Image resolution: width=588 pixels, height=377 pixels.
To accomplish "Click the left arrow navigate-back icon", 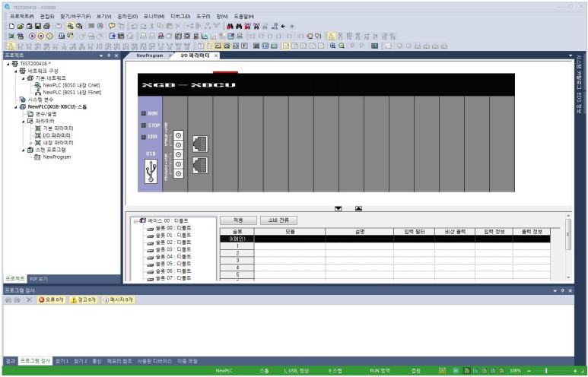I will point(283,27).
